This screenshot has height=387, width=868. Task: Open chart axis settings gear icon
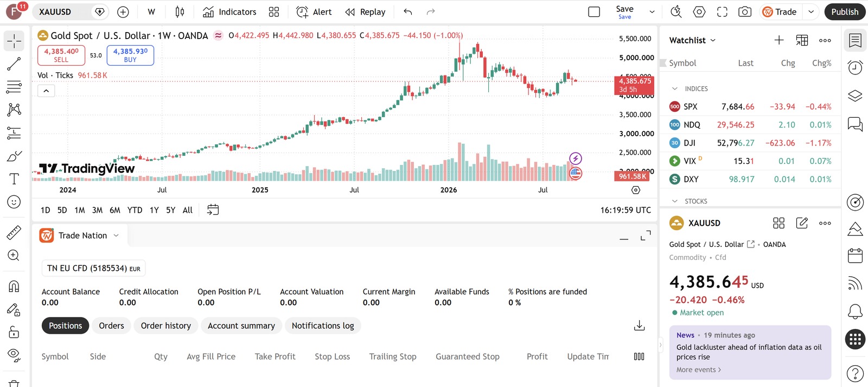[636, 190]
